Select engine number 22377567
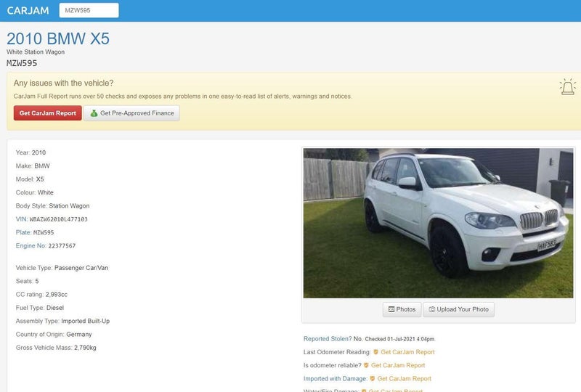581x392 pixels. tap(62, 246)
